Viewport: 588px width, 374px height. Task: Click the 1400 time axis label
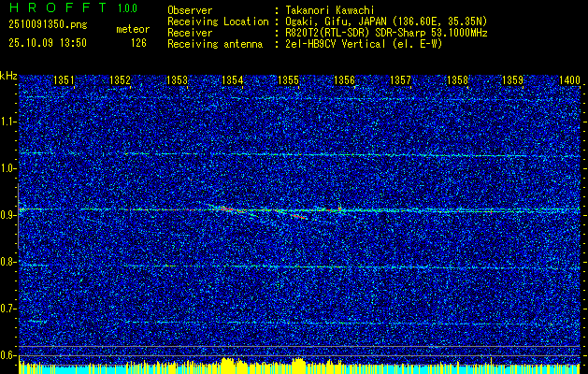569,79
